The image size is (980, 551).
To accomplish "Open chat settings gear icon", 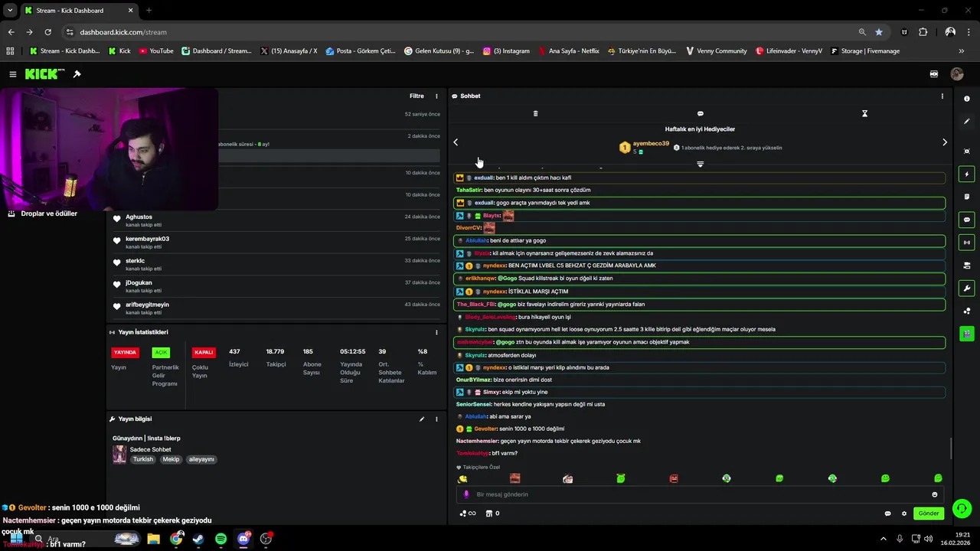I will (x=903, y=514).
